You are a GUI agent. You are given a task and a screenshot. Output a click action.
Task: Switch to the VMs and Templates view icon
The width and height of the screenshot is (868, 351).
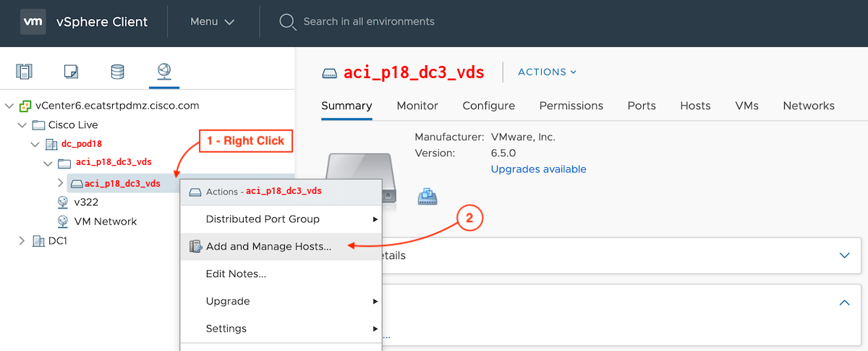tap(71, 72)
